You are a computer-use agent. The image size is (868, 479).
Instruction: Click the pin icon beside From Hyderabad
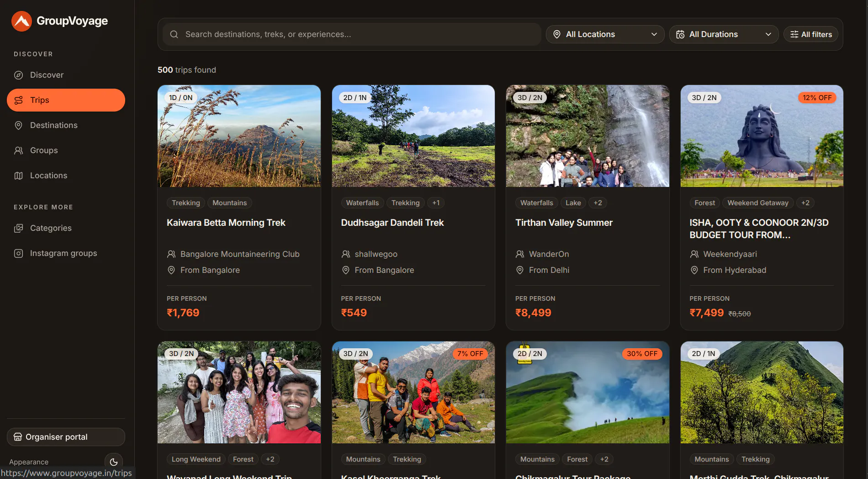694,270
